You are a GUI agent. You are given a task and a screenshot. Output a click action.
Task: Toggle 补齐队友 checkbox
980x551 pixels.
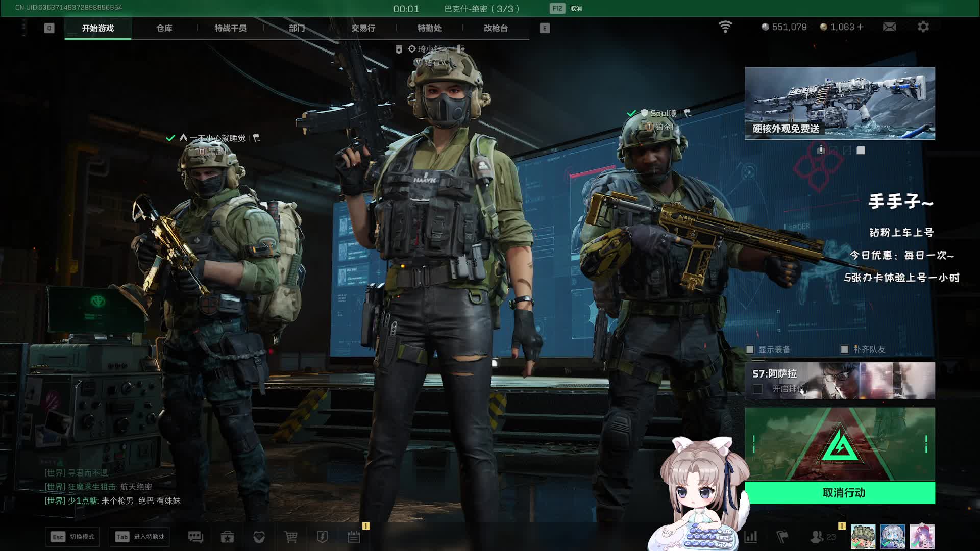(x=844, y=349)
